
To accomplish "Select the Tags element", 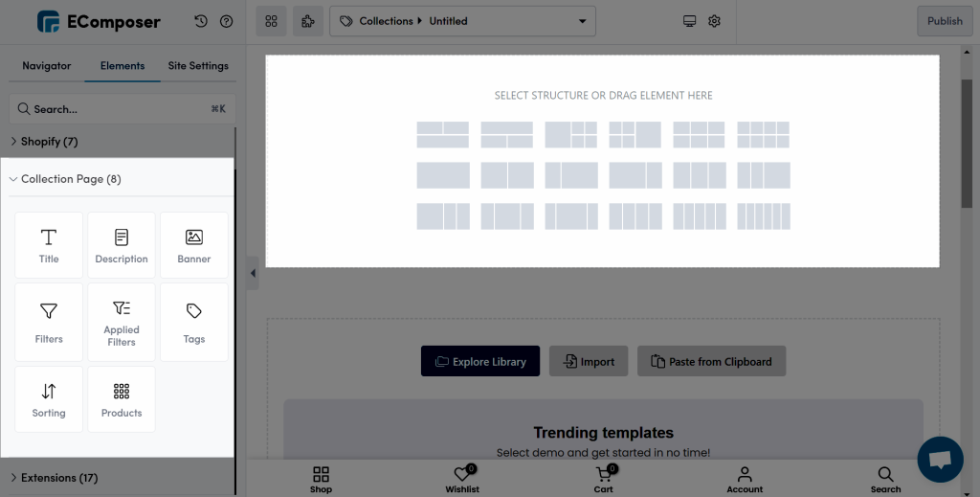I will point(193,322).
